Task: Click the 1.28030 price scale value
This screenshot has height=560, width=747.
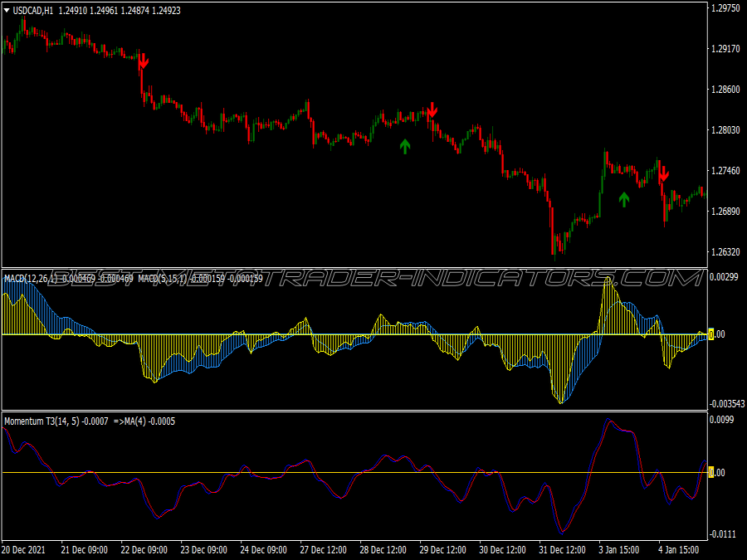Action: [725, 130]
